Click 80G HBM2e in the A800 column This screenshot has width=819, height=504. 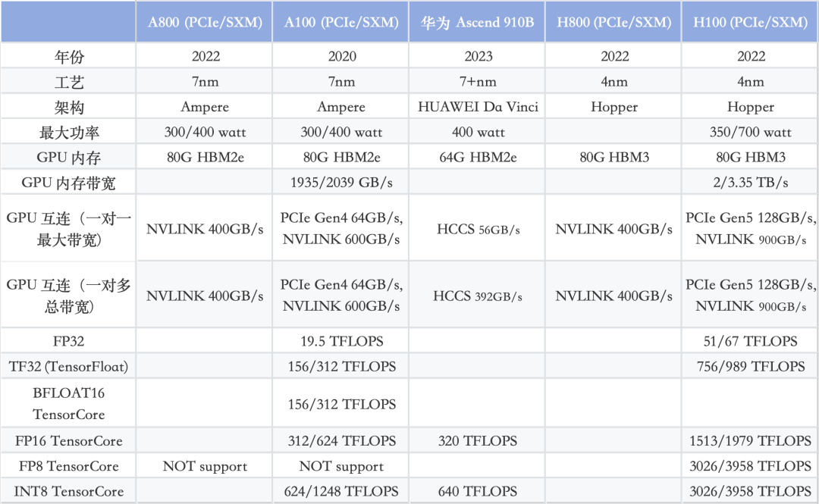coord(206,157)
